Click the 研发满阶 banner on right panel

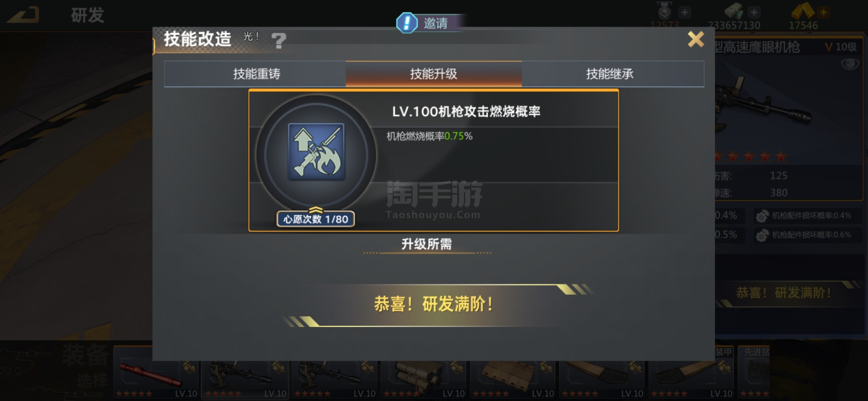coord(783,293)
